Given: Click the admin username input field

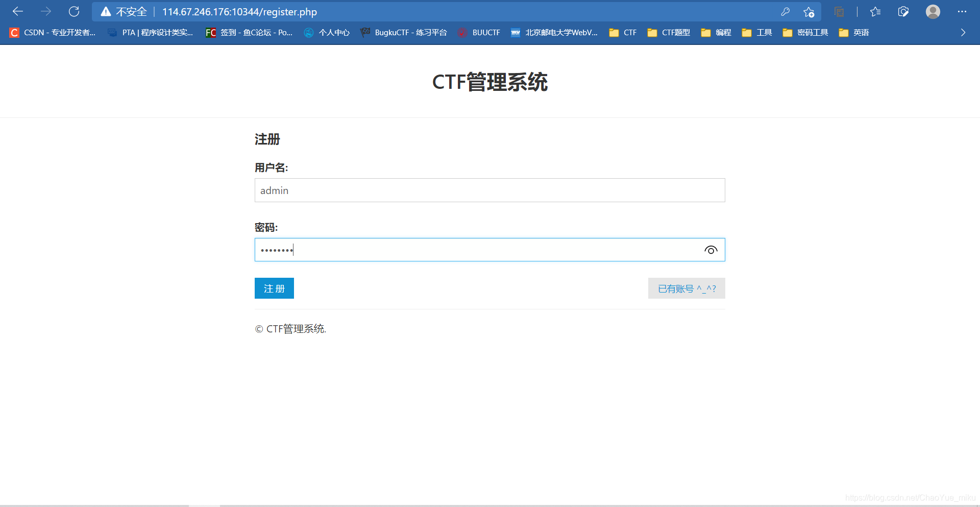Looking at the screenshot, I should pyautogui.click(x=489, y=190).
